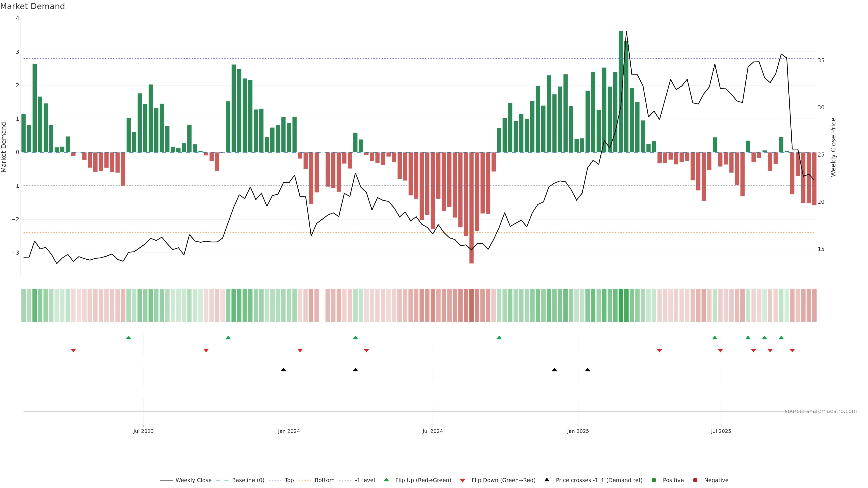Click green Flip Up triangle in legend
This screenshot has width=868, height=488.
pos(387,480)
